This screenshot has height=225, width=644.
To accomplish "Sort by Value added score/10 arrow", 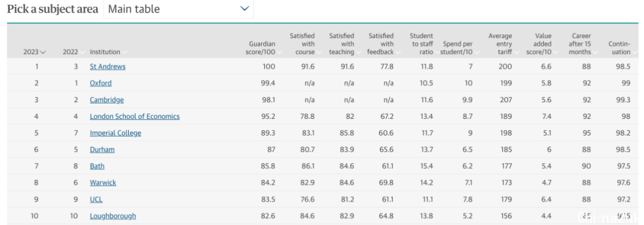I will (x=555, y=53).
